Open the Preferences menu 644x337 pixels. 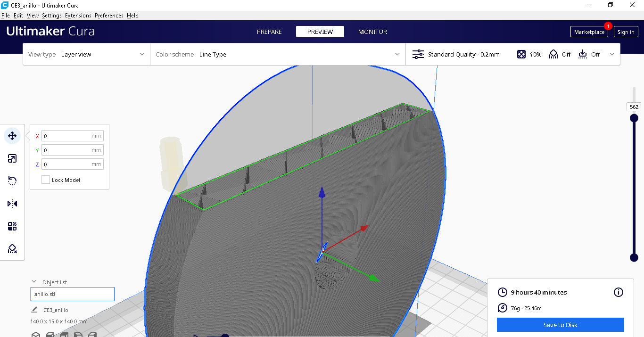(x=109, y=16)
